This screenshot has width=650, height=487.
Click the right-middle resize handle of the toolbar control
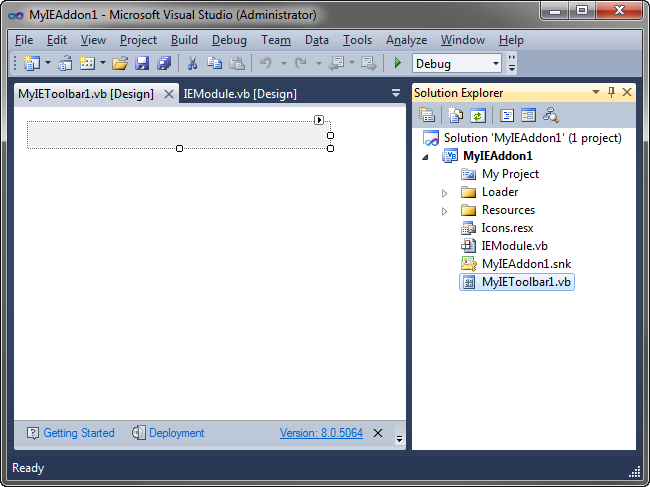point(330,136)
